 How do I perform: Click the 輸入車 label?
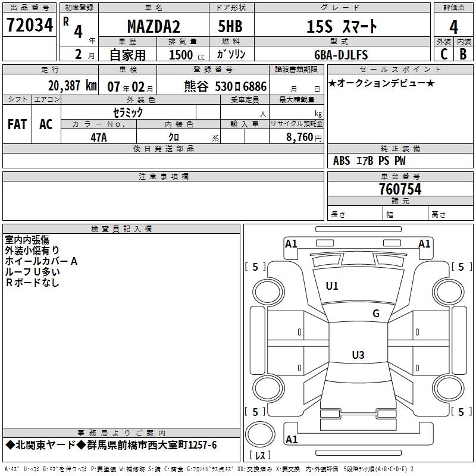pos(245,124)
